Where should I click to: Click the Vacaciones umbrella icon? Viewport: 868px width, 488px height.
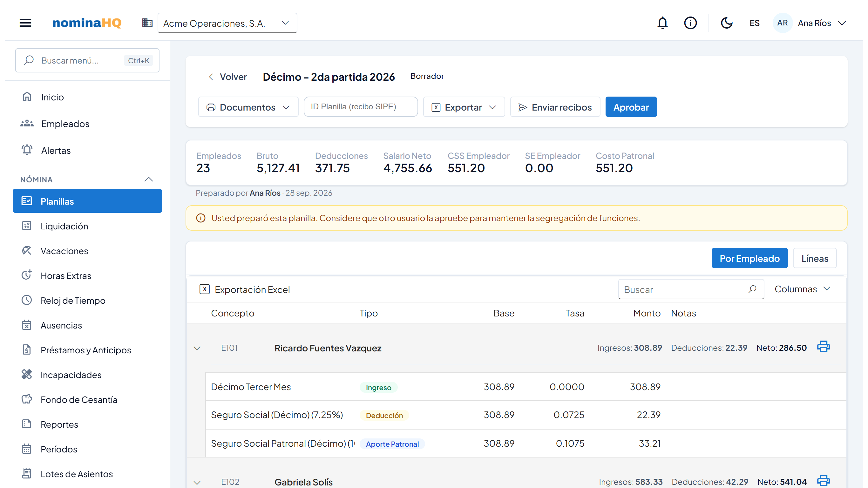(x=27, y=250)
